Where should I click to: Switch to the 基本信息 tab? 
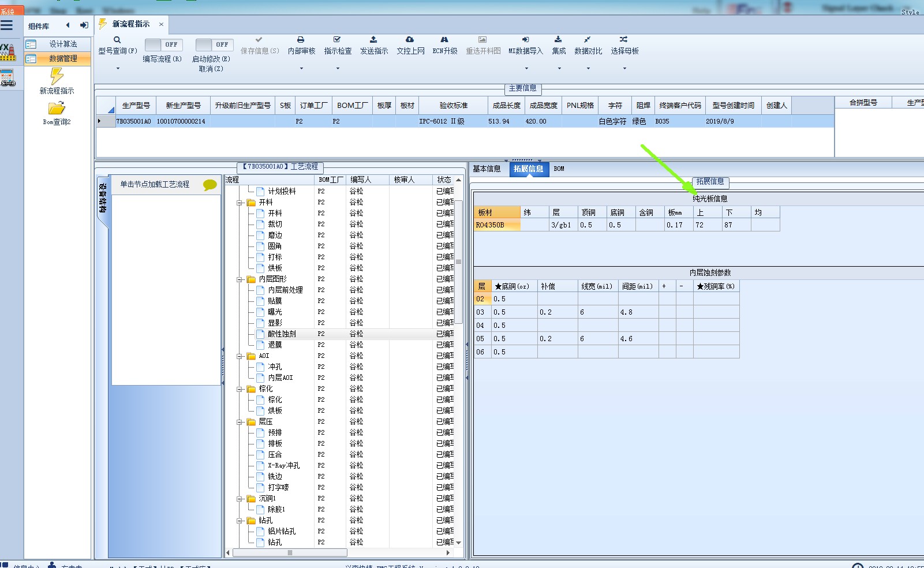487,169
